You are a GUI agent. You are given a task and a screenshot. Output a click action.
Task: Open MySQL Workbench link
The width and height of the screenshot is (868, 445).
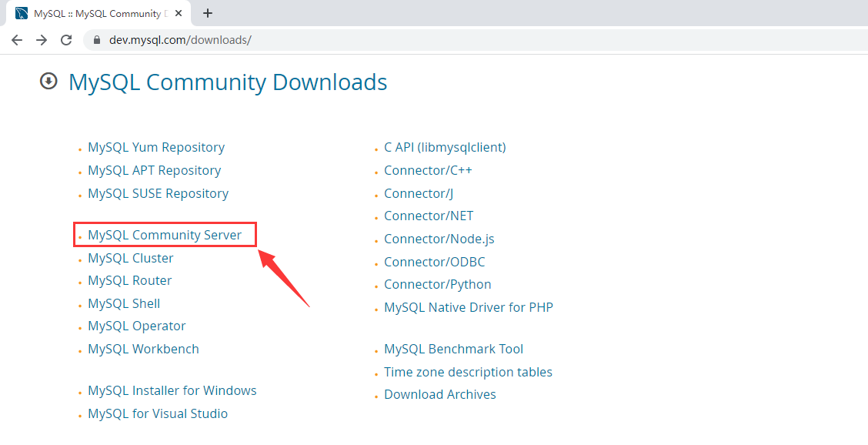pos(143,349)
